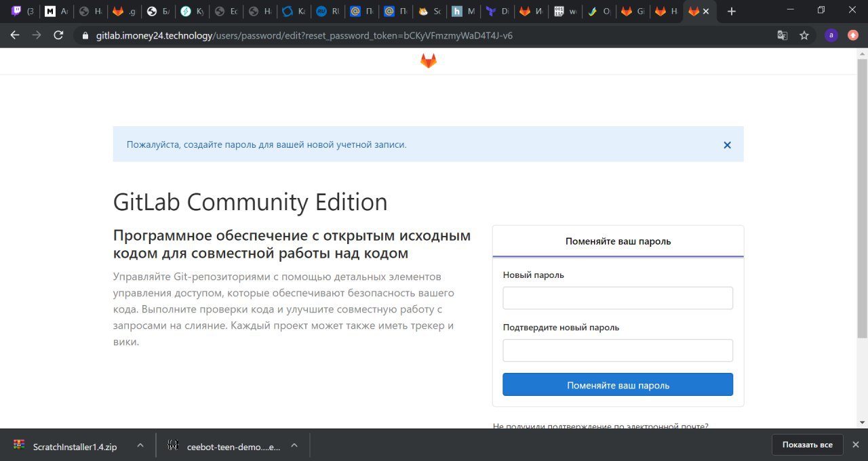This screenshot has height=461, width=868.
Task: Click 'Показать все' downloads button
Action: (807, 445)
